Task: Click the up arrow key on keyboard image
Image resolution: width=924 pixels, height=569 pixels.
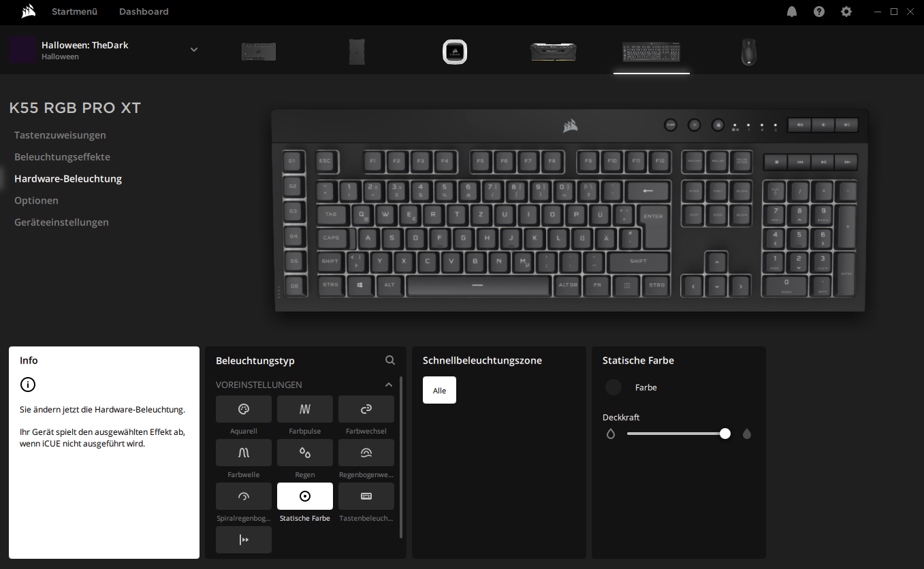Action: click(x=716, y=261)
